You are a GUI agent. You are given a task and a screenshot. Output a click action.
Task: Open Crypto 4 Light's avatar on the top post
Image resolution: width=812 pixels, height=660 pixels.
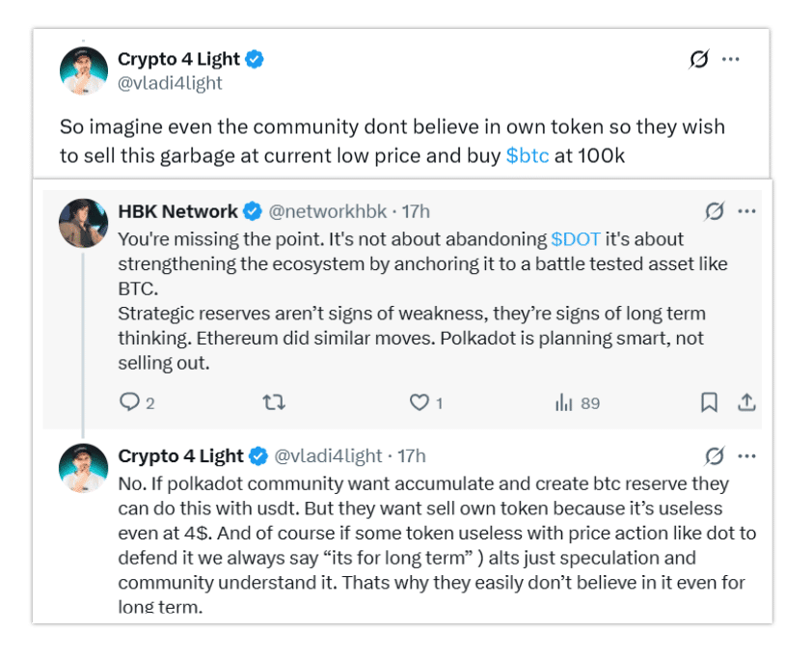(x=83, y=70)
